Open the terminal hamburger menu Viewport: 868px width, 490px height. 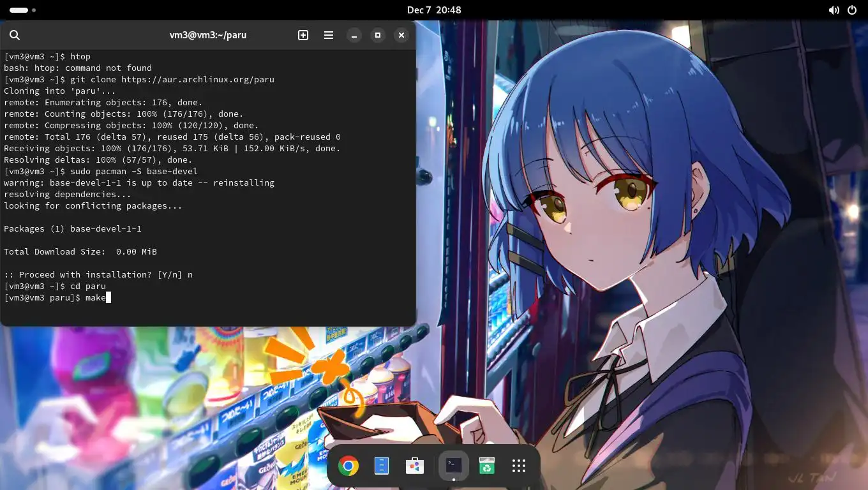coord(329,35)
